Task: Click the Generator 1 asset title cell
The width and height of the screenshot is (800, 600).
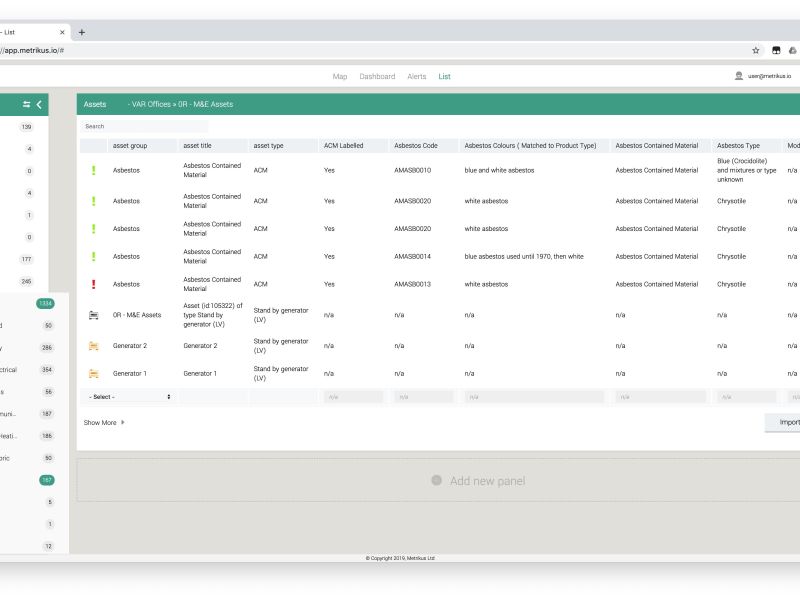Action: pos(200,373)
